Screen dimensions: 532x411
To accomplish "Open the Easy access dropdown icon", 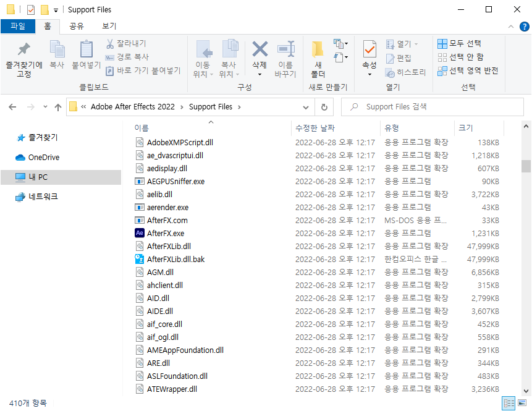I will point(340,57).
